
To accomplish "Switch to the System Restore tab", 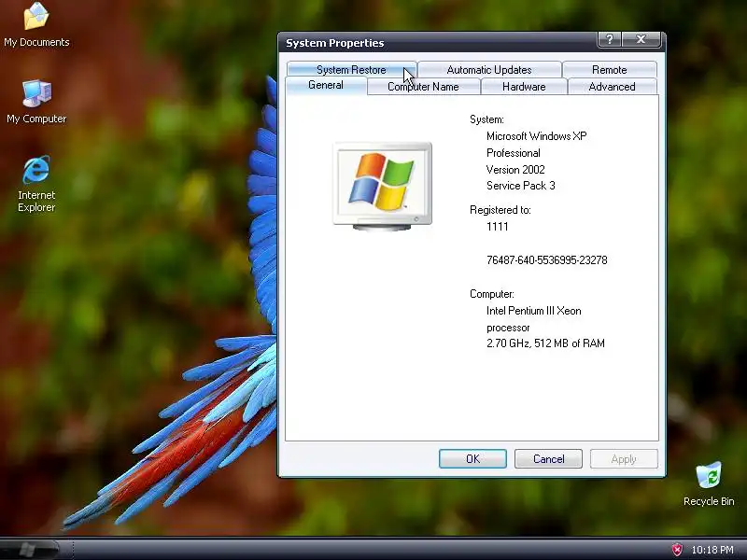I will pos(352,69).
